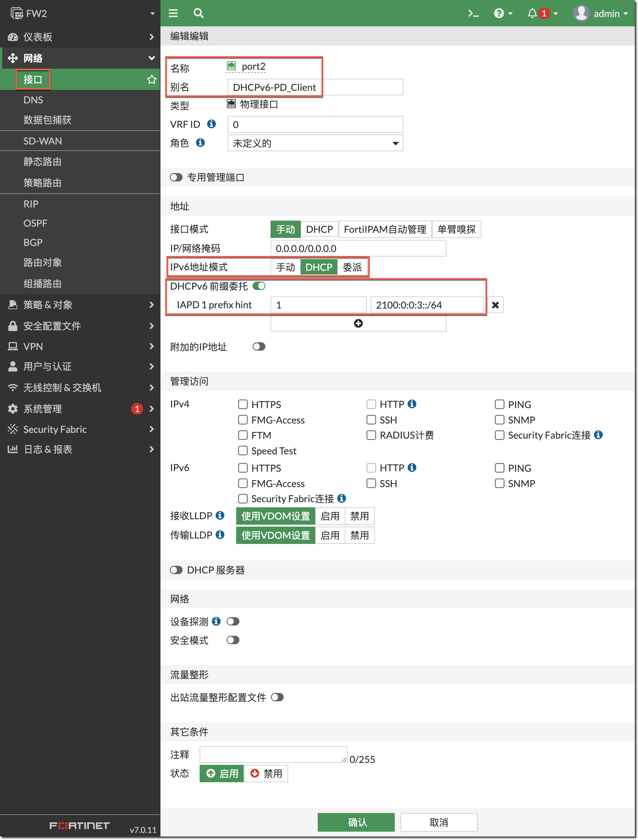Click the favorite star beside 接口

(151, 79)
